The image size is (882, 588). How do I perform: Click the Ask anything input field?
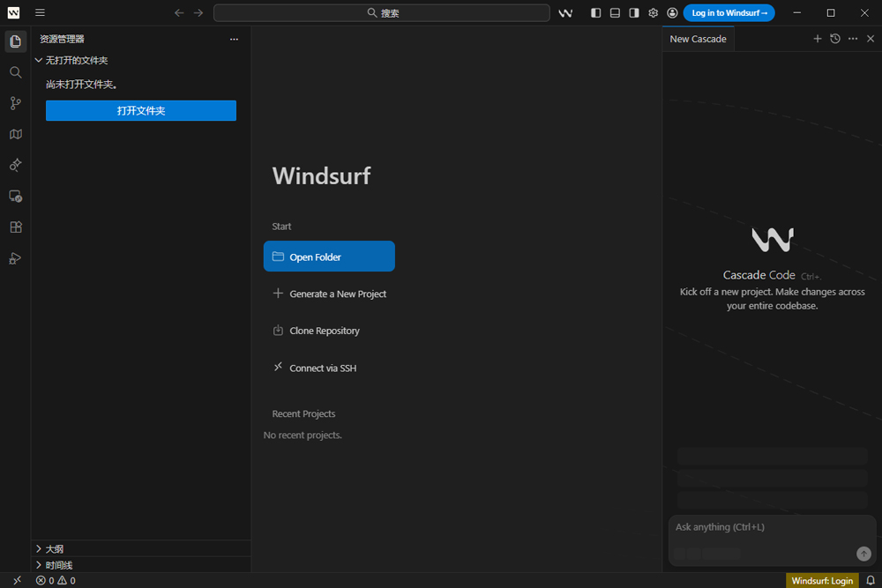[772, 527]
